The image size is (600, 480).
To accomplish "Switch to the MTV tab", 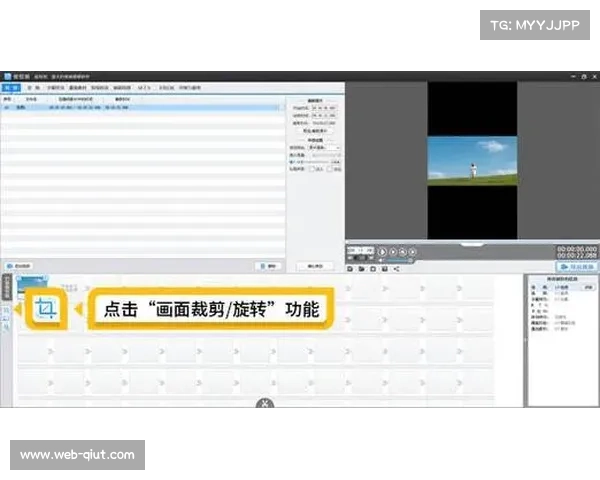I will tap(144, 88).
